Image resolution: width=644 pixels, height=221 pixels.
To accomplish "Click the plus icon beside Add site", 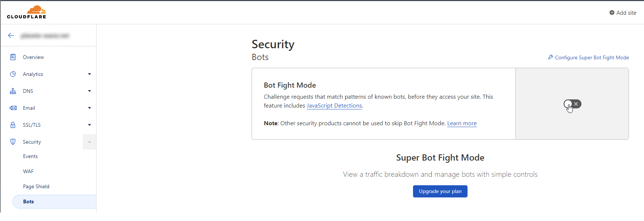I will (x=612, y=13).
